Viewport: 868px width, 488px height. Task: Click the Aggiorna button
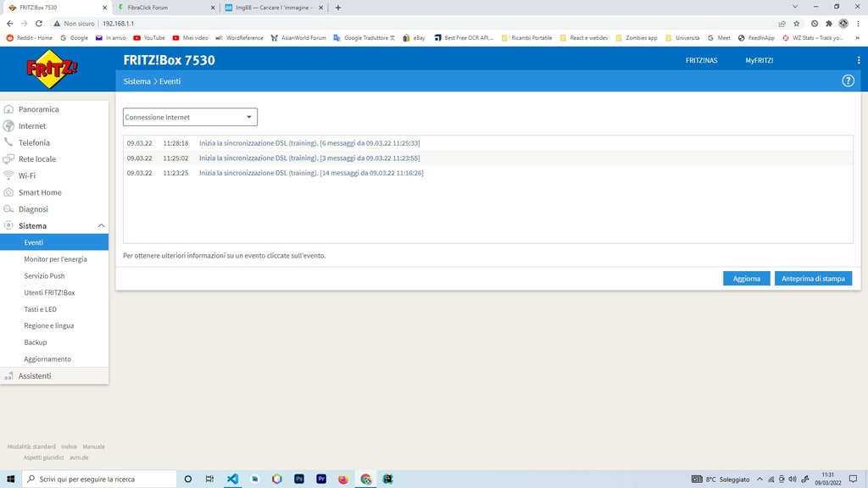pos(746,278)
